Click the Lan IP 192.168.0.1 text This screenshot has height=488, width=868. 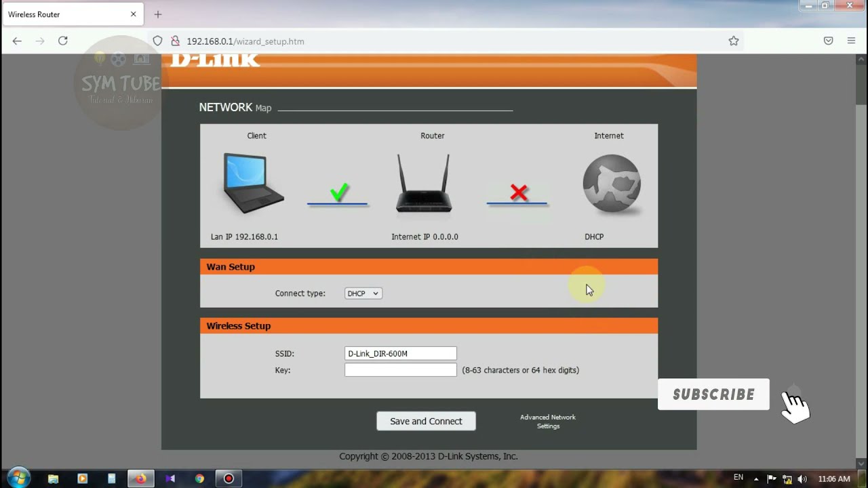(244, 237)
